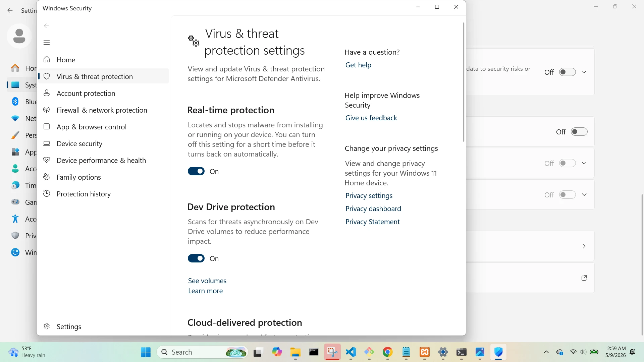The height and width of the screenshot is (362, 644).
Task: Click the user avatar in Settings window
Action: (19, 36)
